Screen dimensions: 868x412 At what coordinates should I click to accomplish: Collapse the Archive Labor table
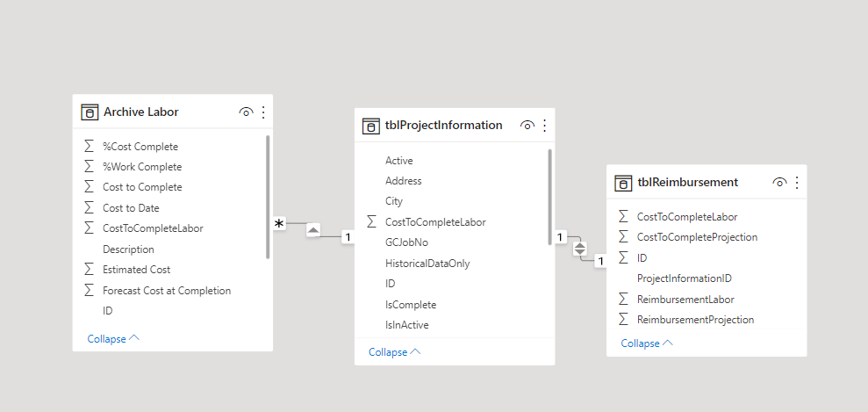(x=113, y=338)
